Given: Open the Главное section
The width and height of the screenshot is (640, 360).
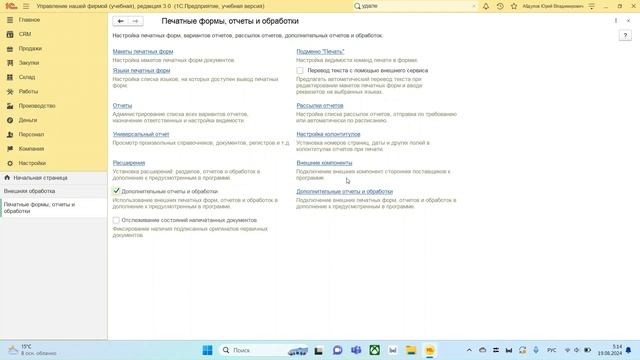Looking at the screenshot, I should click(29, 20).
